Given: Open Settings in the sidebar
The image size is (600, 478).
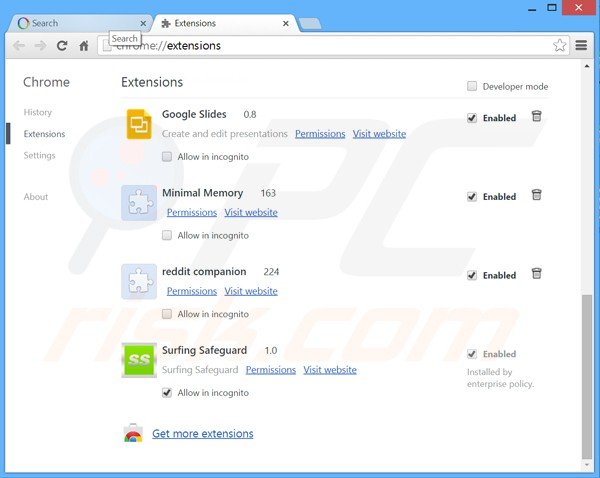Looking at the screenshot, I should click(39, 155).
